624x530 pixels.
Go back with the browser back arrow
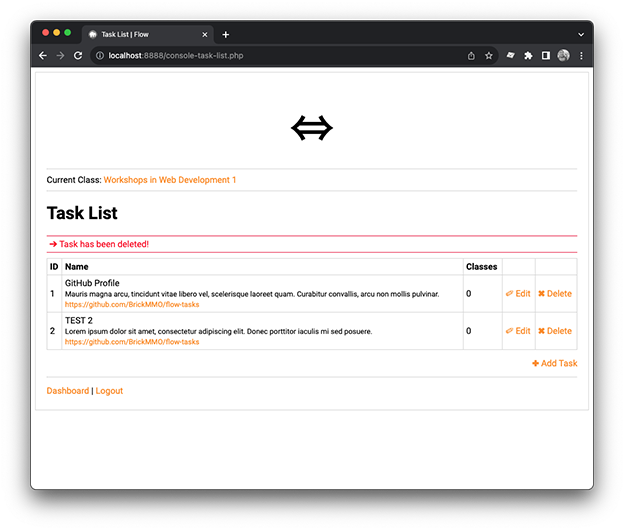43,56
